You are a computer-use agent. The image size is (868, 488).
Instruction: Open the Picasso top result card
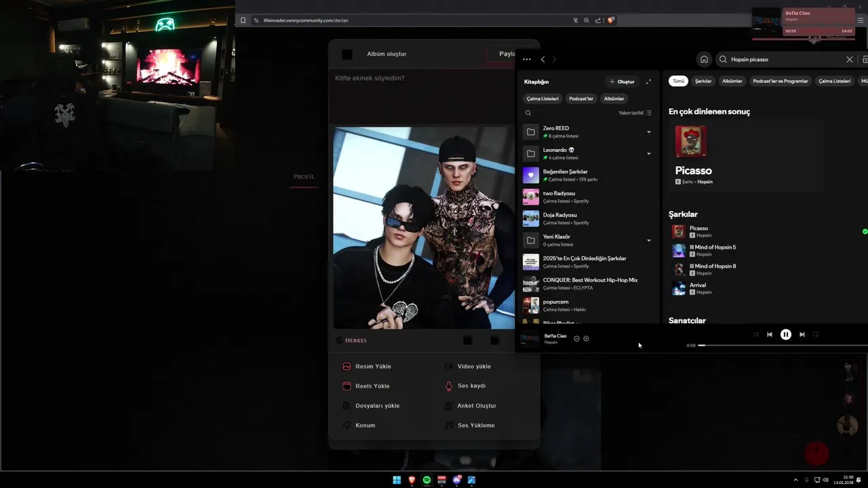(x=746, y=156)
